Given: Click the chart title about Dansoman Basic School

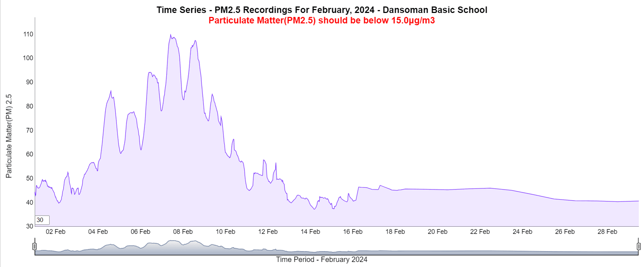Looking at the screenshot, I should [322, 10].
